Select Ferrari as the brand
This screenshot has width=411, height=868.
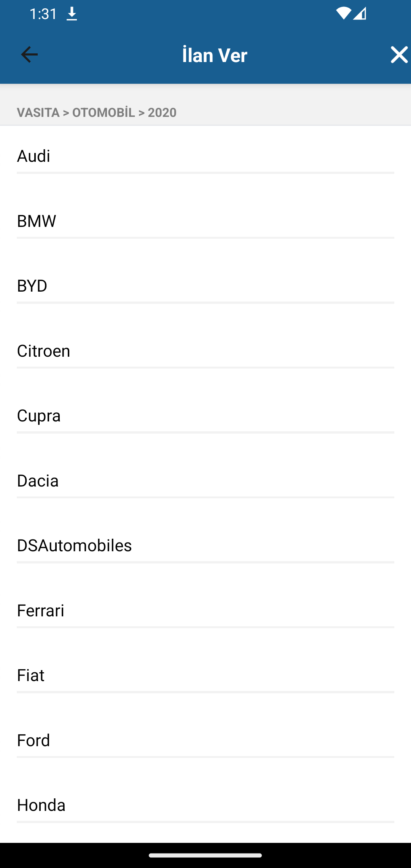click(205, 611)
